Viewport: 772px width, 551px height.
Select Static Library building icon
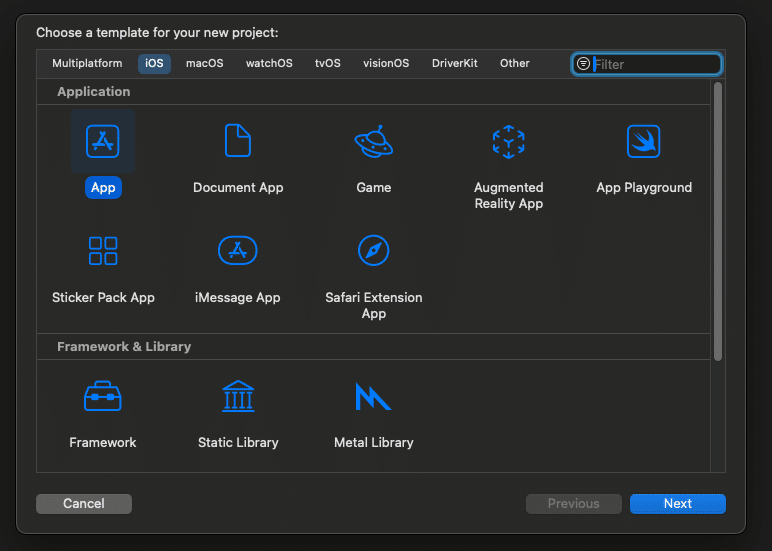coord(238,396)
